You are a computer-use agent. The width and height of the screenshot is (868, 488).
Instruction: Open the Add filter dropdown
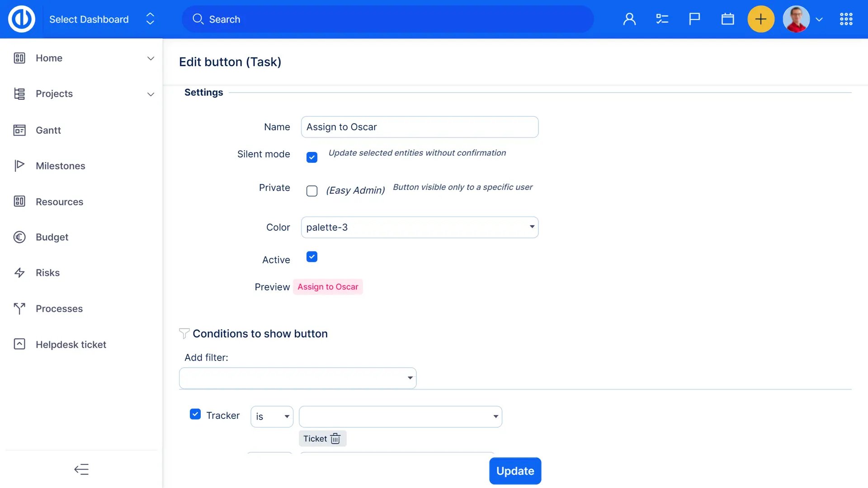point(297,378)
